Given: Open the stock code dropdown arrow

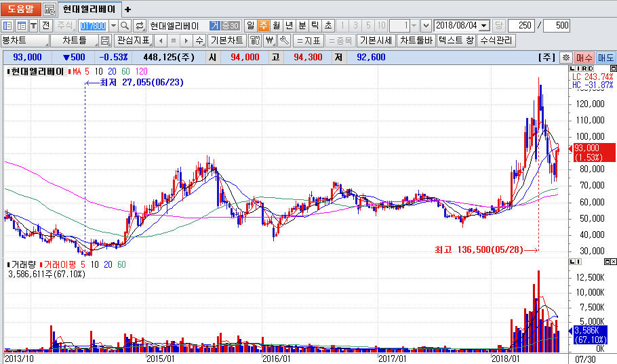Looking at the screenshot, I should coord(113,25).
